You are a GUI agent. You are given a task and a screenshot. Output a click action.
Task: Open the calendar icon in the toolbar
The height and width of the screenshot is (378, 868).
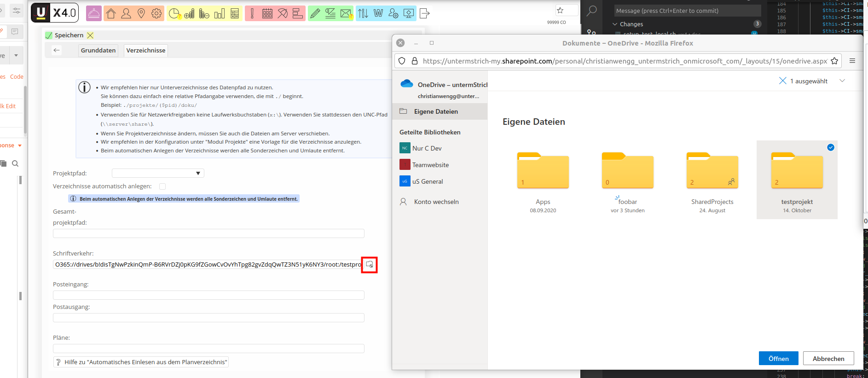[267, 13]
